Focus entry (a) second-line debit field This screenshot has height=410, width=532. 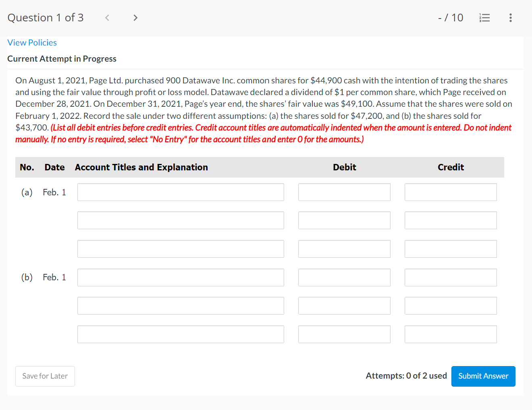point(344,220)
